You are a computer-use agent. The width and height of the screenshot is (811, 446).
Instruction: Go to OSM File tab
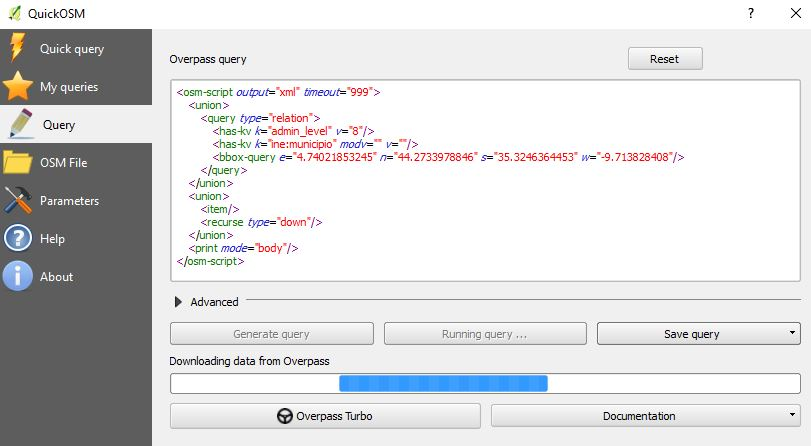(76, 162)
